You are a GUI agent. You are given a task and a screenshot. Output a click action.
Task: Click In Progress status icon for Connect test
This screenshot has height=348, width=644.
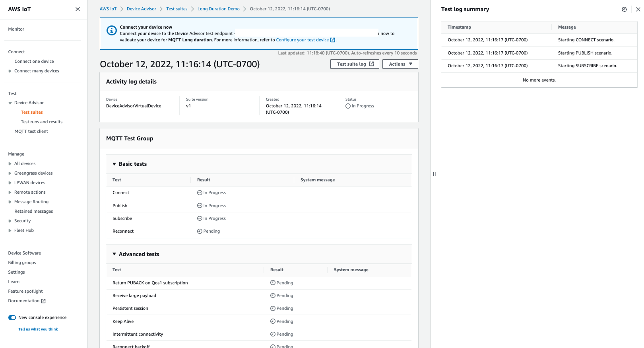200,193
